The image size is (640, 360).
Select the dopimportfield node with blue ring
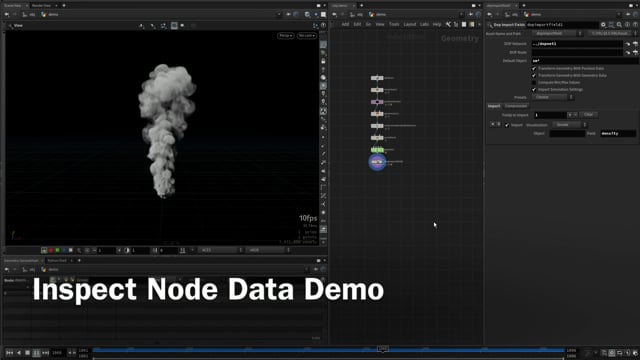tap(377, 162)
